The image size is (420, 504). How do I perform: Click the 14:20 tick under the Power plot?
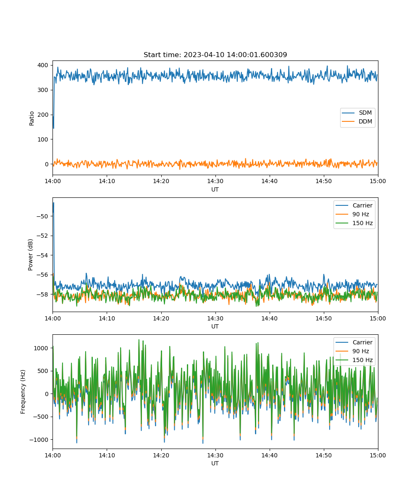[x=161, y=318]
